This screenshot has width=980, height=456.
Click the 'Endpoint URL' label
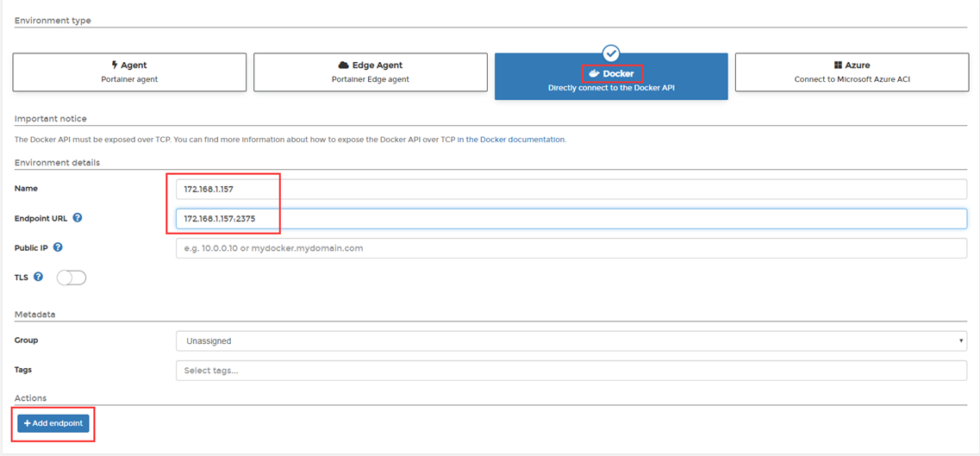[x=41, y=218]
